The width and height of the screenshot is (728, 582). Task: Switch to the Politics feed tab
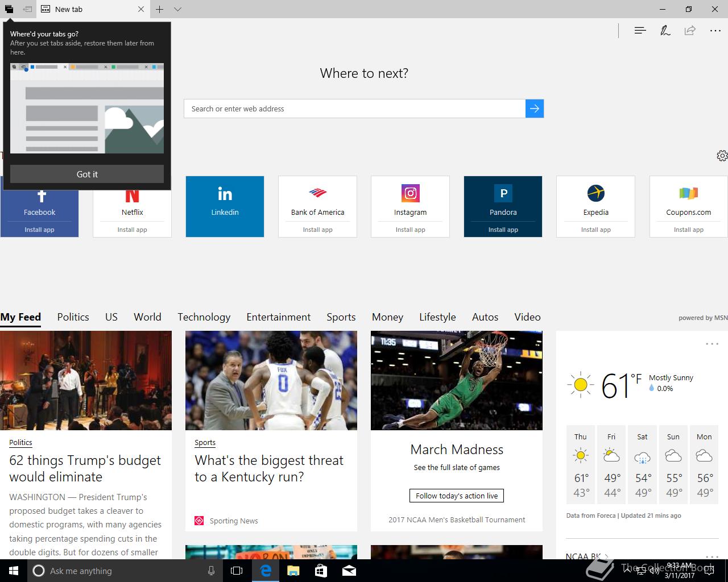coord(73,317)
